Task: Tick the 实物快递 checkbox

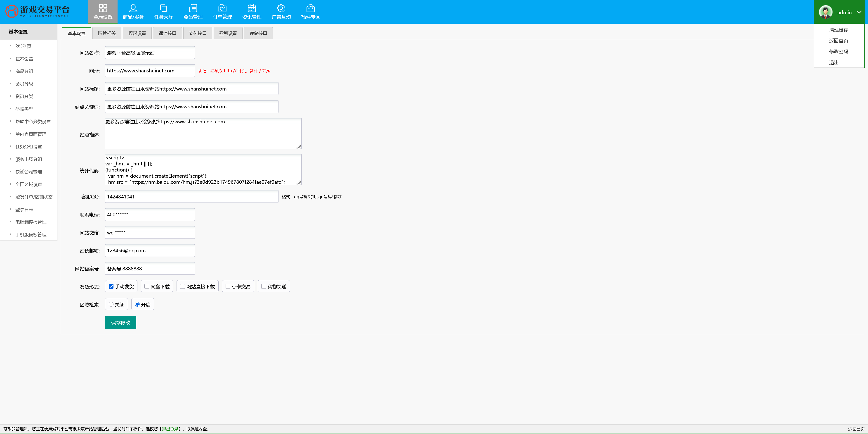Action: pyautogui.click(x=264, y=286)
